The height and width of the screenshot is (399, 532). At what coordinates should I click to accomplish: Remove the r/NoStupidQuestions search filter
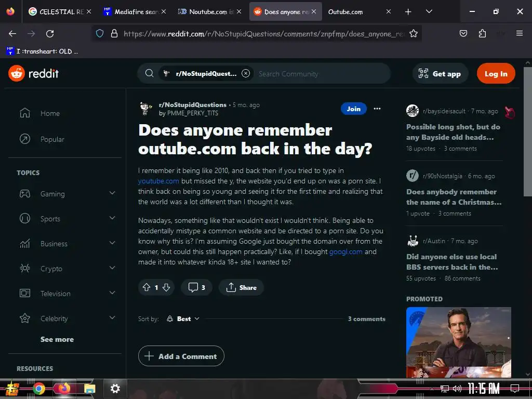pos(246,73)
